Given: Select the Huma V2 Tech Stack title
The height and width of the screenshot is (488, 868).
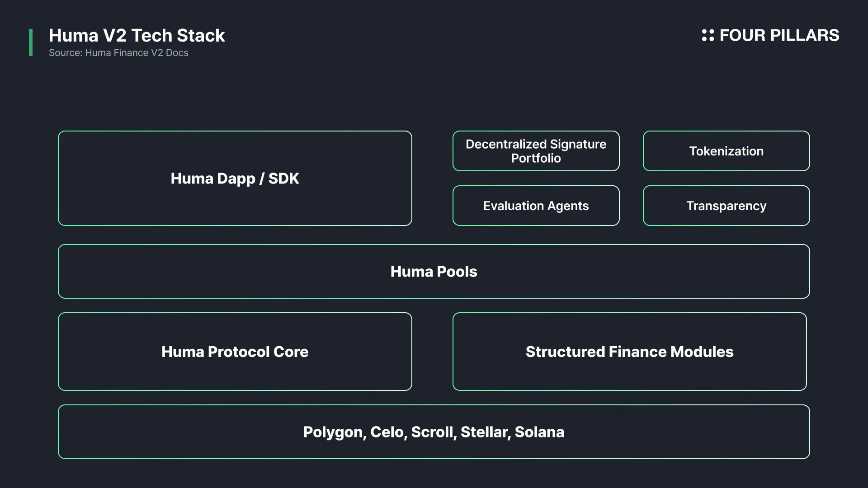Looking at the screenshot, I should (137, 35).
